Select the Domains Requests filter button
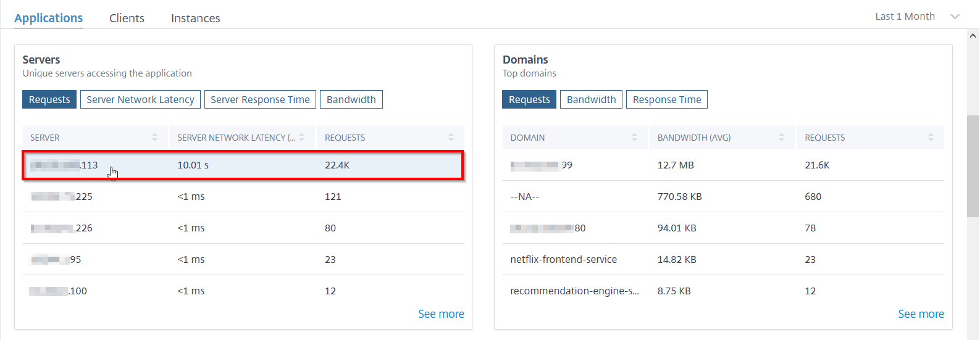The height and width of the screenshot is (340, 980). click(x=529, y=99)
